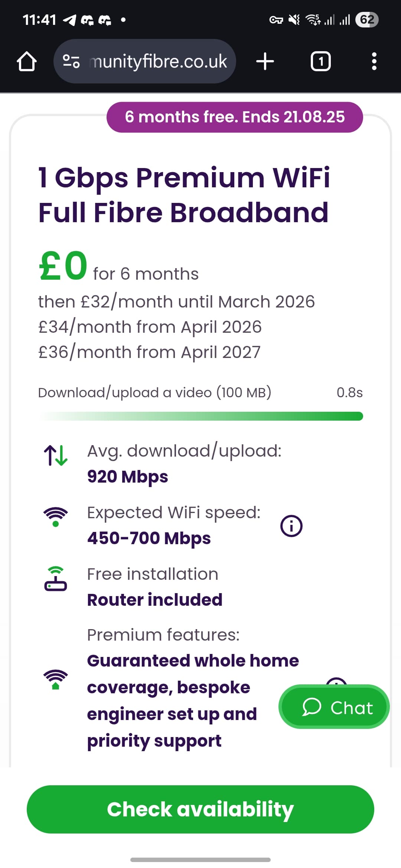The width and height of the screenshot is (401, 868).
Task: Tap the partially hidden info icon above Chat
Action: (336, 681)
